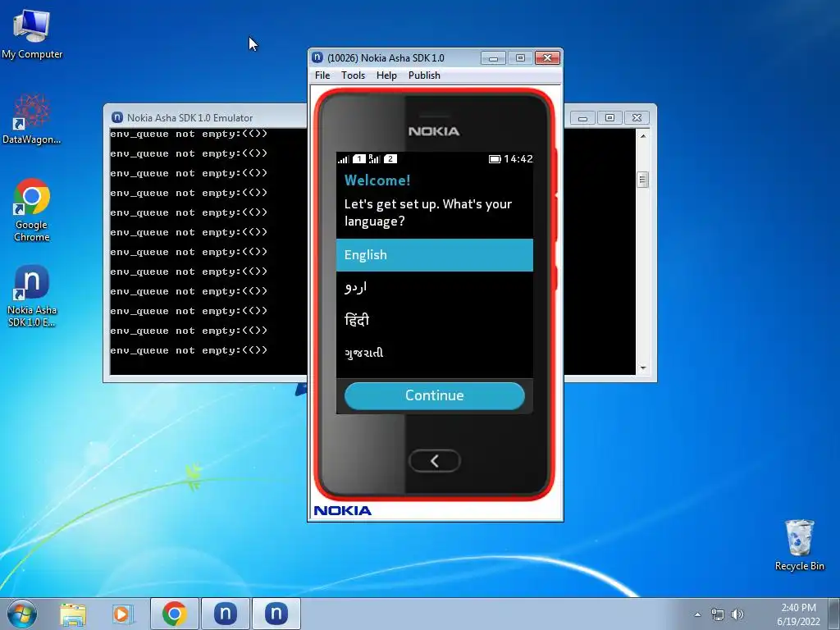Select Google Chrome desktop shortcut
840x630 pixels.
[32, 210]
